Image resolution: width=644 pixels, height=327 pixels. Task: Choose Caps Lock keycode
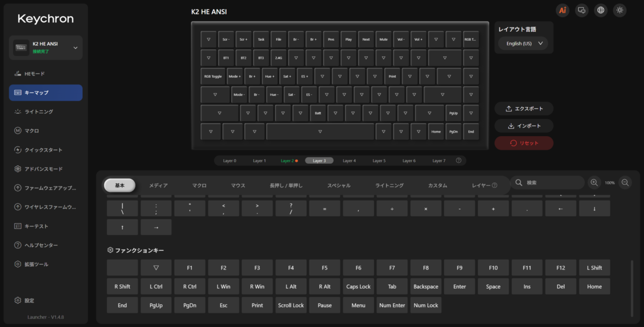(358, 287)
